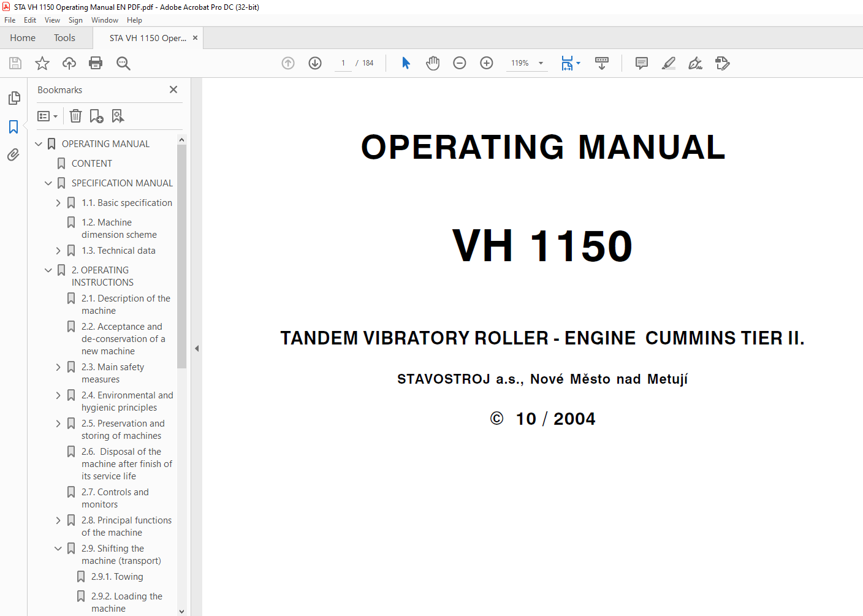Viewport: 863px width, 616px height.
Task: Zoom in with plus icon
Action: pos(487,63)
